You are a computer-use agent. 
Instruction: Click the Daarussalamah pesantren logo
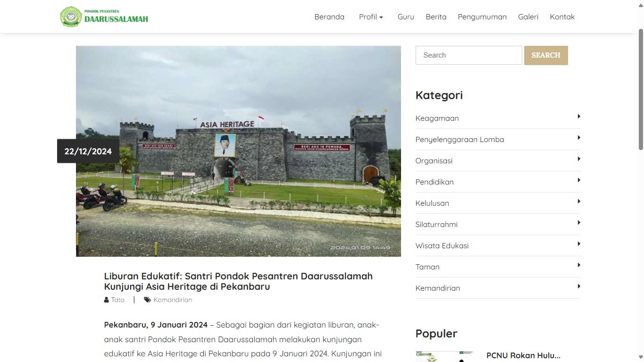[71, 16]
